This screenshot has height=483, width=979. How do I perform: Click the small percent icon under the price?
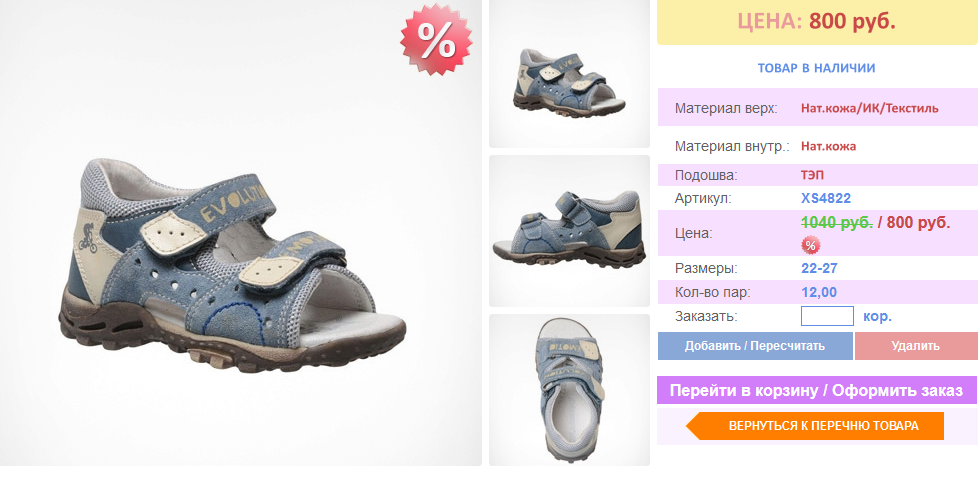[810, 245]
